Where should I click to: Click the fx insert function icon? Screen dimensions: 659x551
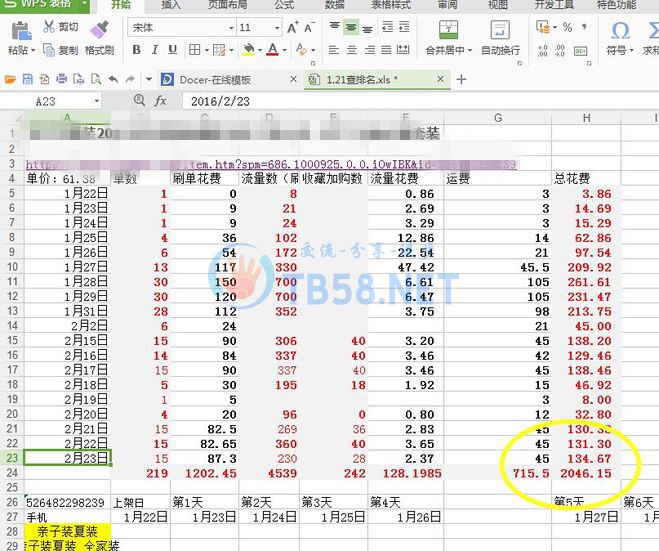(160, 101)
